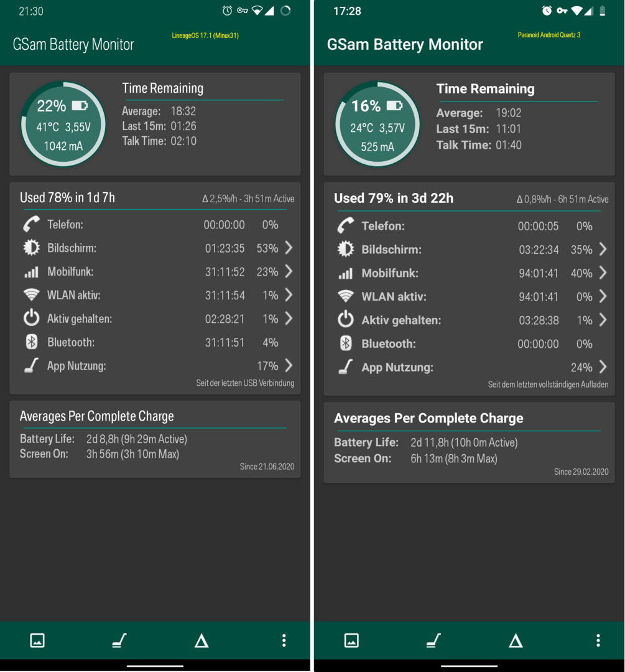Tap brightness icon beside Bildschirm 03:22:34
The image size is (625, 672).
click(x=345, y=249)
